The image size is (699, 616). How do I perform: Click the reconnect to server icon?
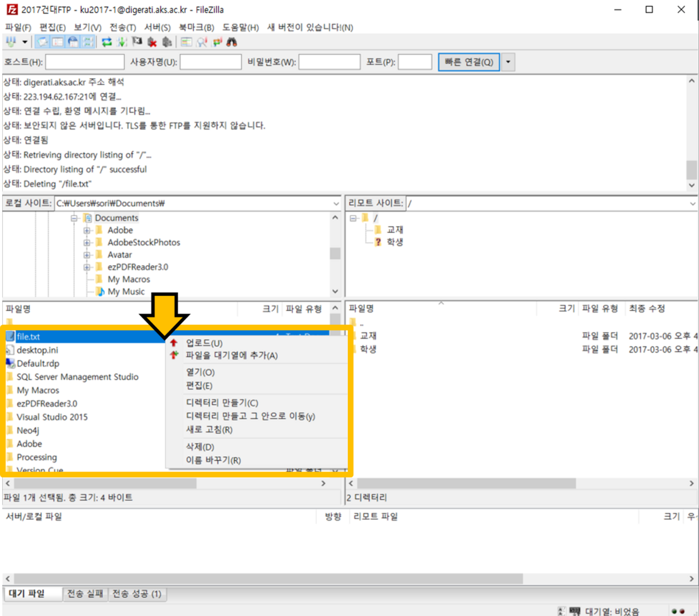click(x=167, y=42)
